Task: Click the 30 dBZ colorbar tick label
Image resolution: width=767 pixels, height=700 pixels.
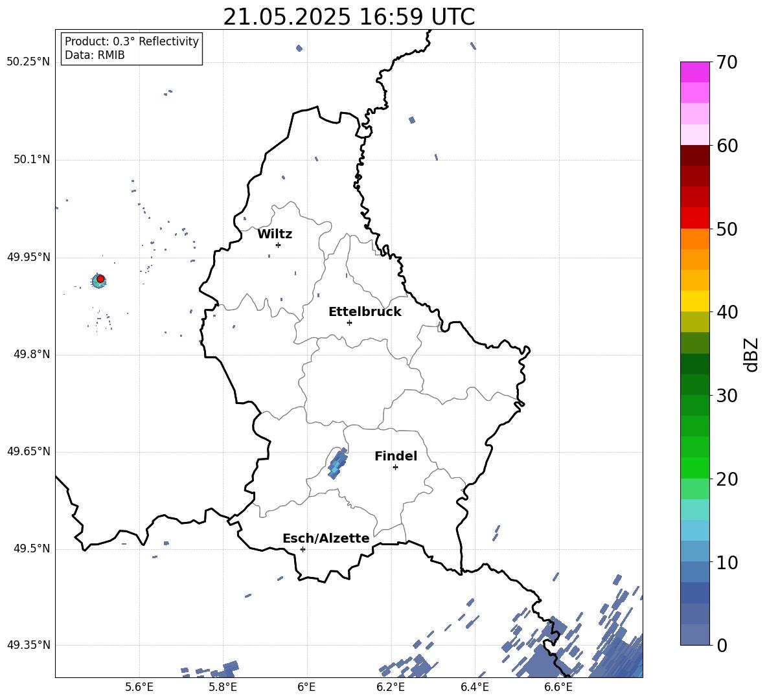Action: click(x=727, y=396)
